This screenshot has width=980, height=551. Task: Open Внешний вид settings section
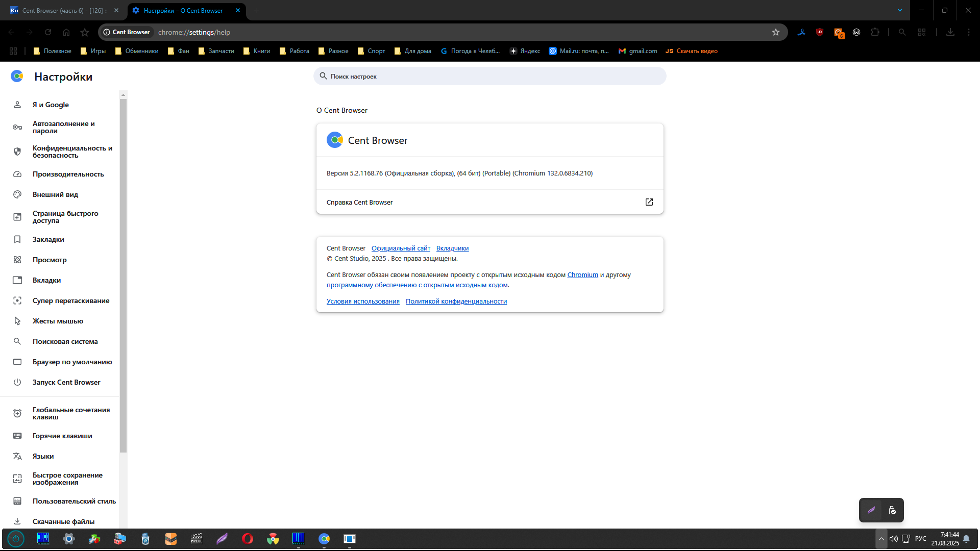tap(60, 194)
